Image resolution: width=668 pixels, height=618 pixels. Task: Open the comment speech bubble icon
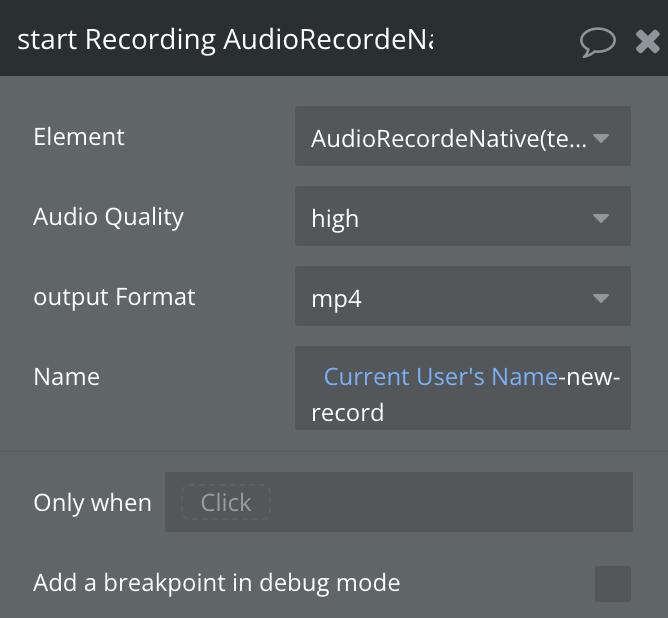click(597, 40)
